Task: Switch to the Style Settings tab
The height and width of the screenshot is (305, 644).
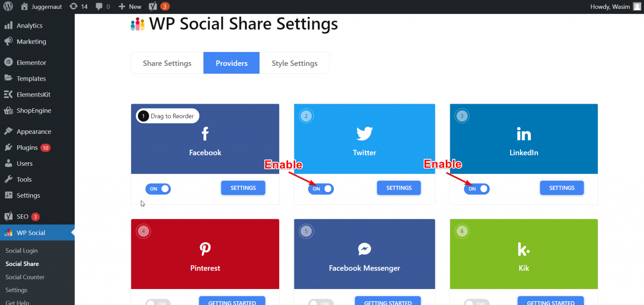Action: tap(294, 63)
